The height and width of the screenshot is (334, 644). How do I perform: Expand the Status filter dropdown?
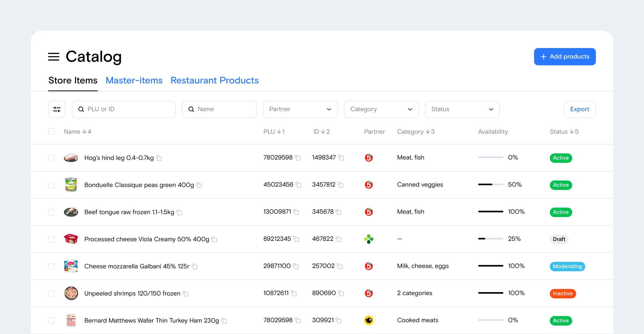click(x=462, y=109)
